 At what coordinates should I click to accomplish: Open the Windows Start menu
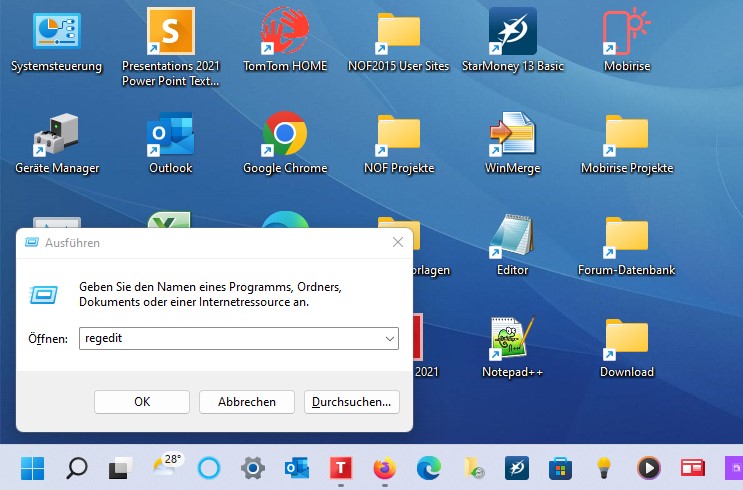(32, 467)
